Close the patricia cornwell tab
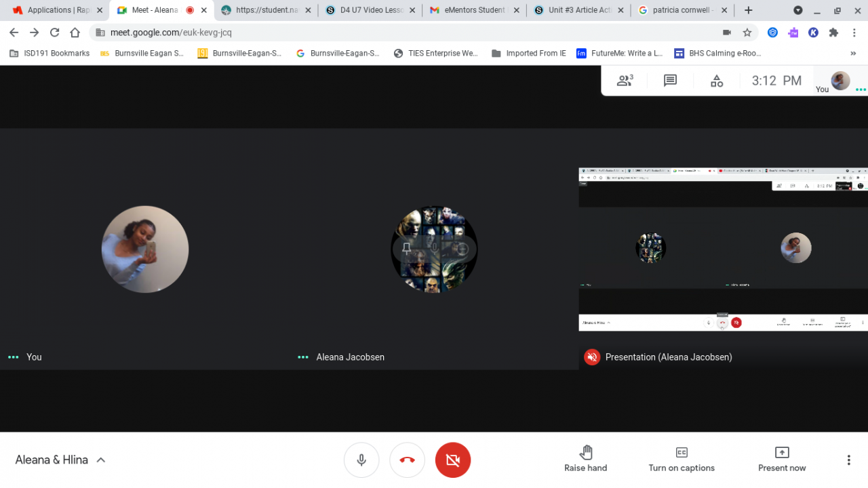Viewport: 868px width, 488px height. 724,10
